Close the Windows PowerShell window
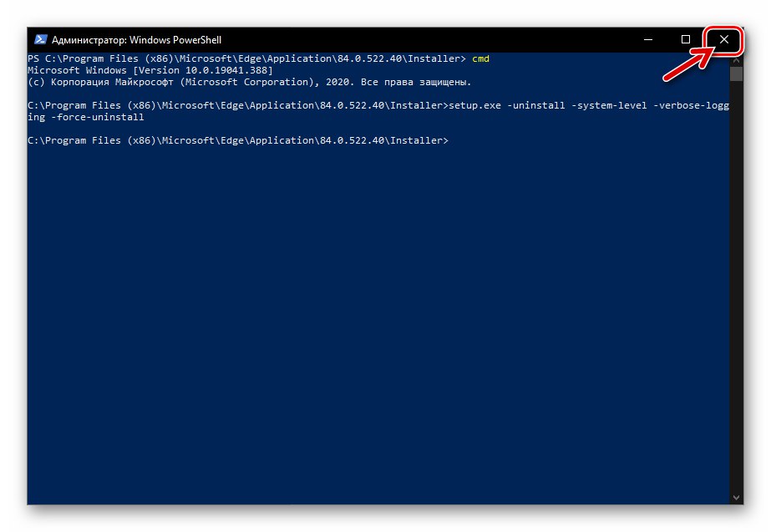The height and width of the screenshot is (532, 771). 723,39
